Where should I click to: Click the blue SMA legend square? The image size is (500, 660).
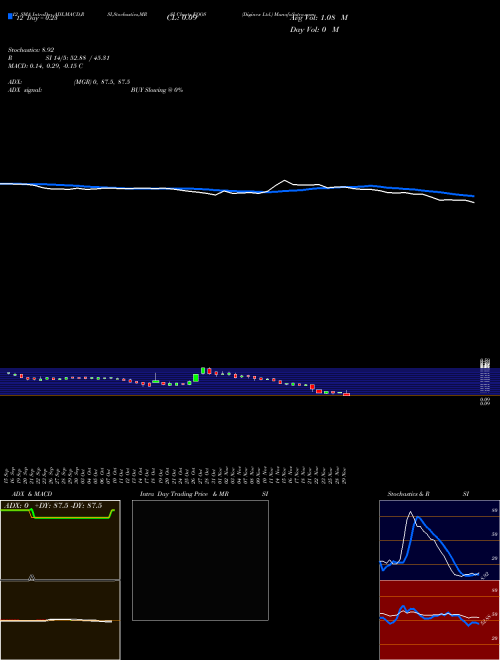pyautogui.click(x=10, y=16)
